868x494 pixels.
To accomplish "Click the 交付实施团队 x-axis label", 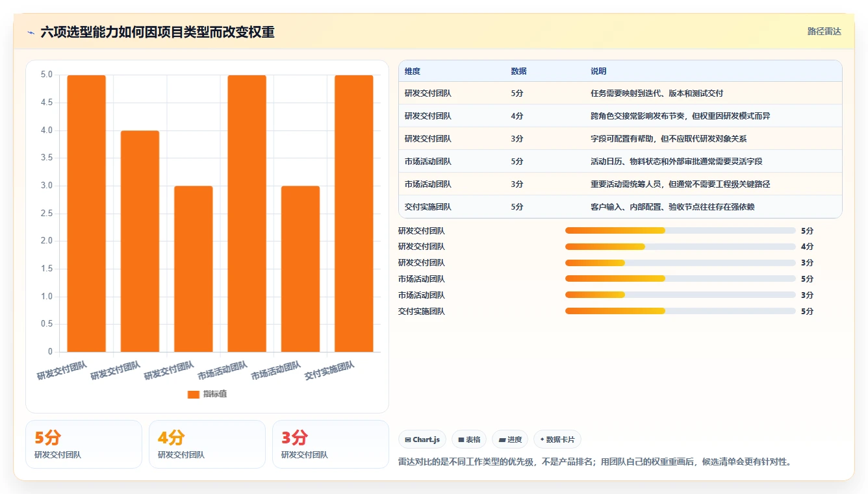I will [330, 371].
